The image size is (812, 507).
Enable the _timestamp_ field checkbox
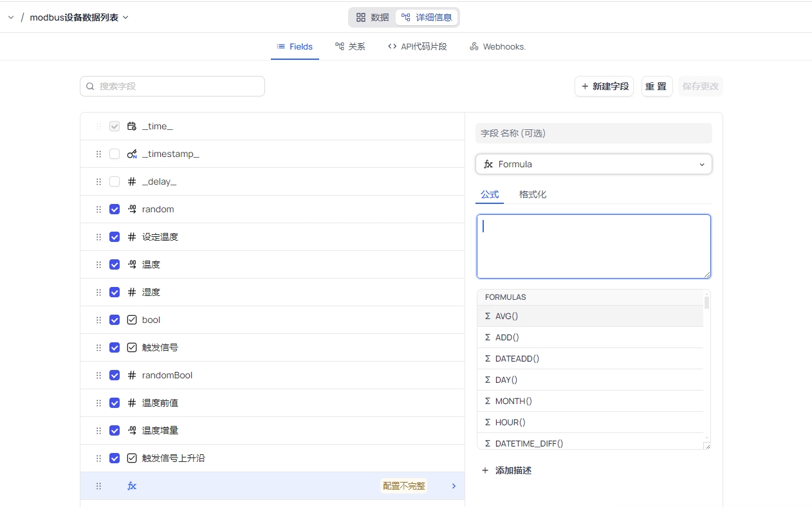pos(115,154)
